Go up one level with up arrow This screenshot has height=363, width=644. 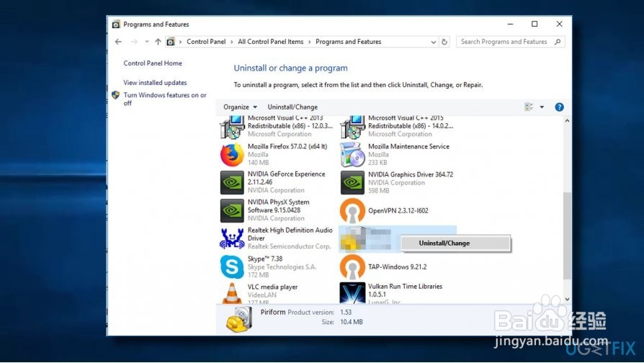pyautogui.click(x=158, y=42)
